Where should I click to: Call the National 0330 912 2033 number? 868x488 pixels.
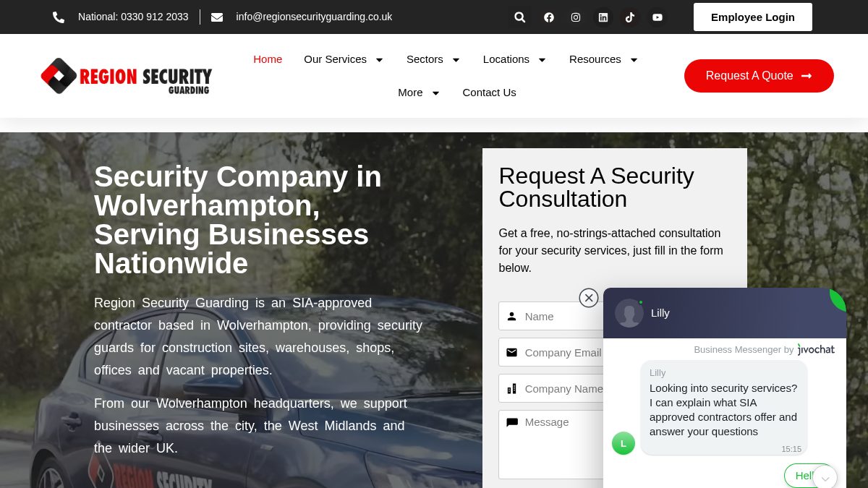tap(133, 17)
